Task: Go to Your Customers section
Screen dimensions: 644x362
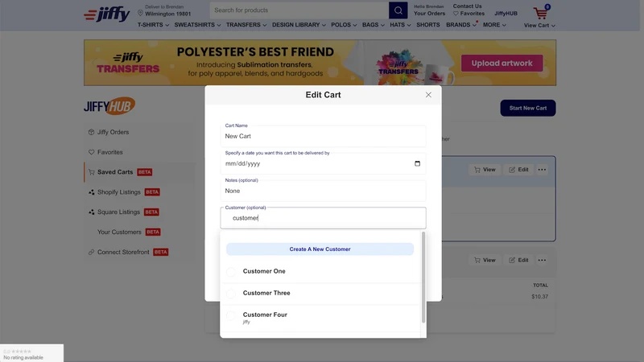Action: click(x=119, y=232)
